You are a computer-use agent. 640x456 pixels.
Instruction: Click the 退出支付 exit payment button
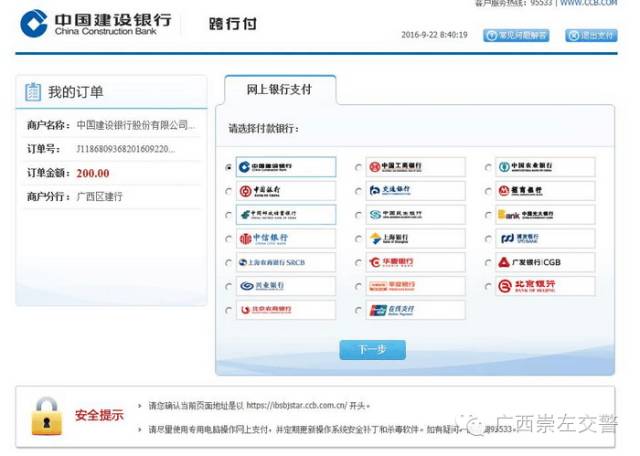(591, 36)
